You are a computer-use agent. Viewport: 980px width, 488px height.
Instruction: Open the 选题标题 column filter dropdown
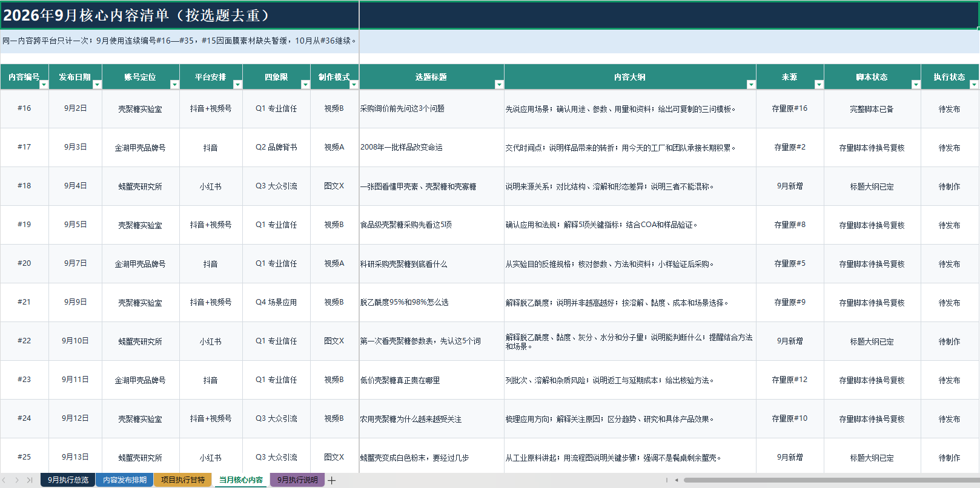point(499,85)
